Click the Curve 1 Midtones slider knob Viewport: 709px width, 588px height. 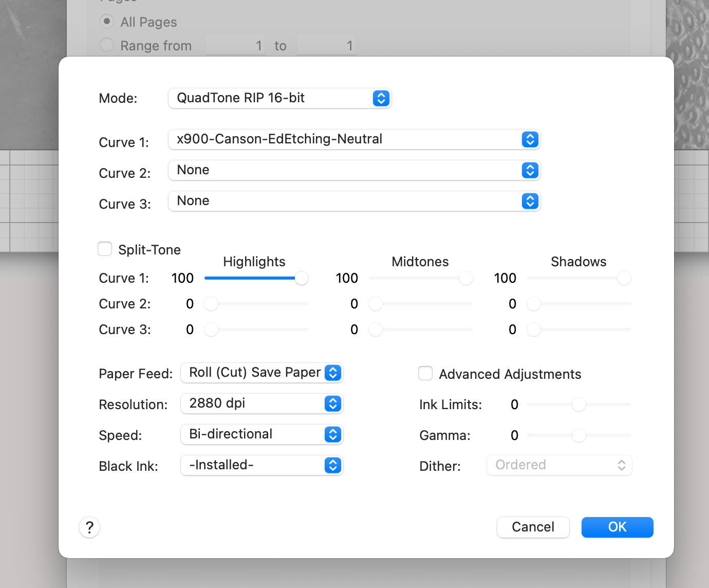pos(466,278)
